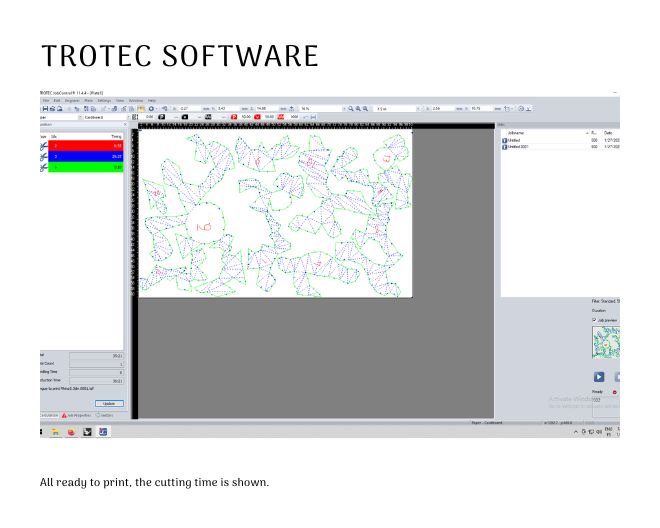Click the Zoom out icon
This screenshot has width=660, height=528.
pos(365,109)
